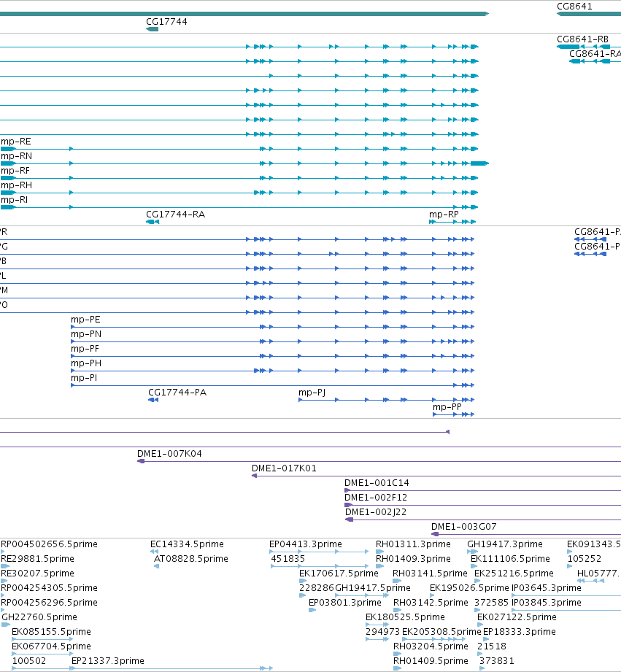This screenshot has width=621, height=672.
Task: Choose EST EK180525.5prime
Action: pyautogui.click(x=406, y=617)
